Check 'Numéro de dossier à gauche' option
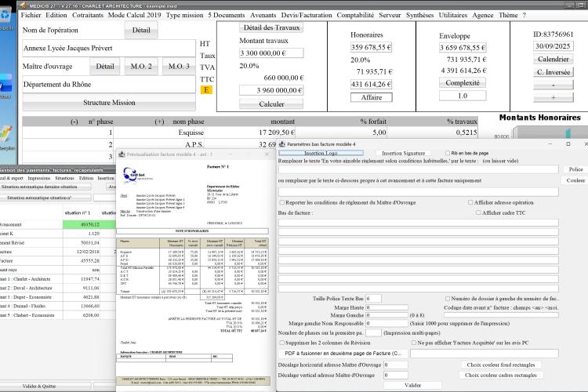Viewport: 588px width, 392px height. (448, 299)
